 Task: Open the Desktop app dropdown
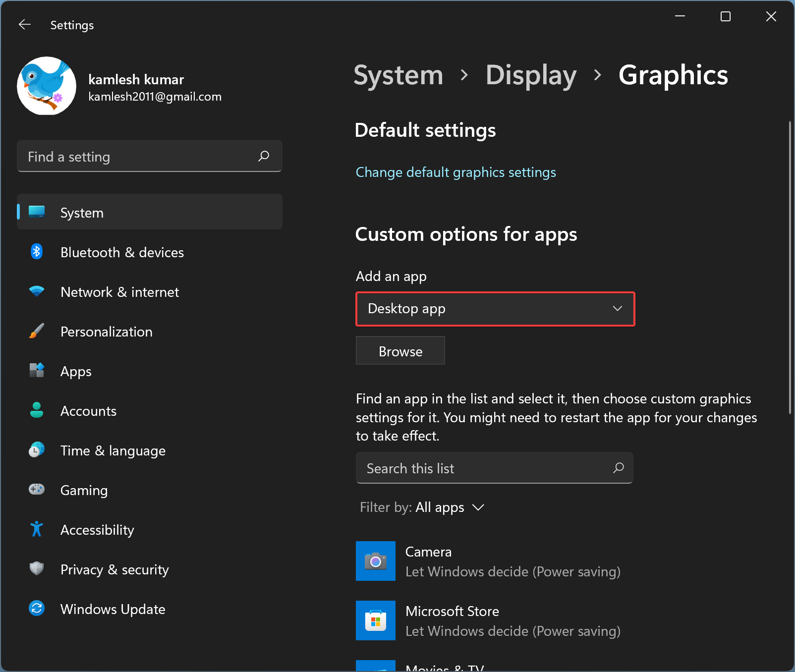(x=495, y=309)
